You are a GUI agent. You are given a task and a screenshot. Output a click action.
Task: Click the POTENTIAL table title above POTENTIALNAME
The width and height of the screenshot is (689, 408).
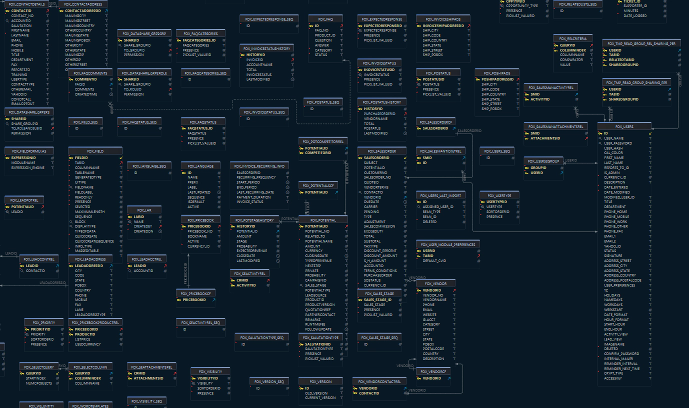coord(323,220)
